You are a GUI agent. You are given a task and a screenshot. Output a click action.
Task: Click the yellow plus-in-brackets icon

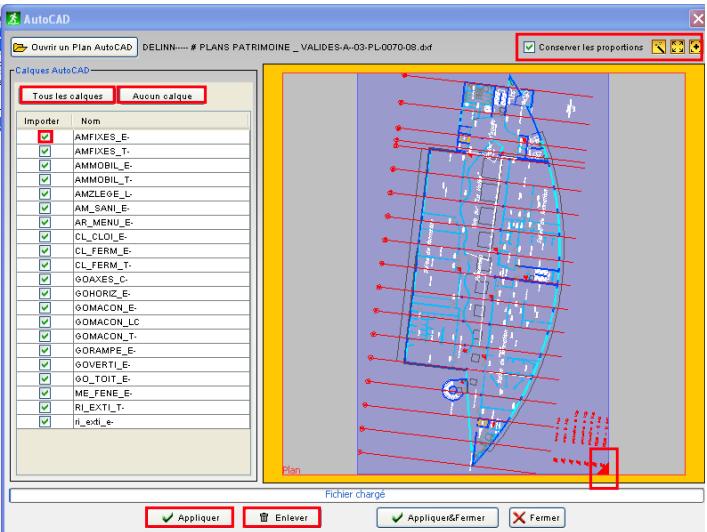click(x=695, y=47)
